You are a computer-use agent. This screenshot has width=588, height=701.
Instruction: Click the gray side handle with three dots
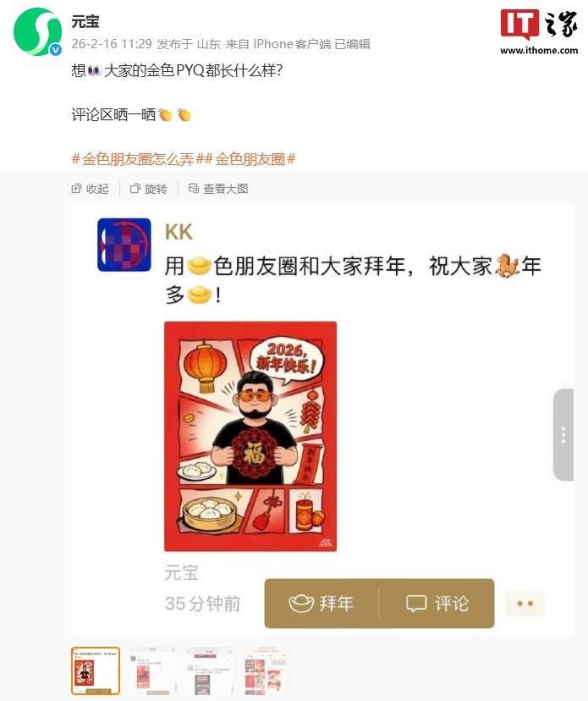tap(563, 435)
